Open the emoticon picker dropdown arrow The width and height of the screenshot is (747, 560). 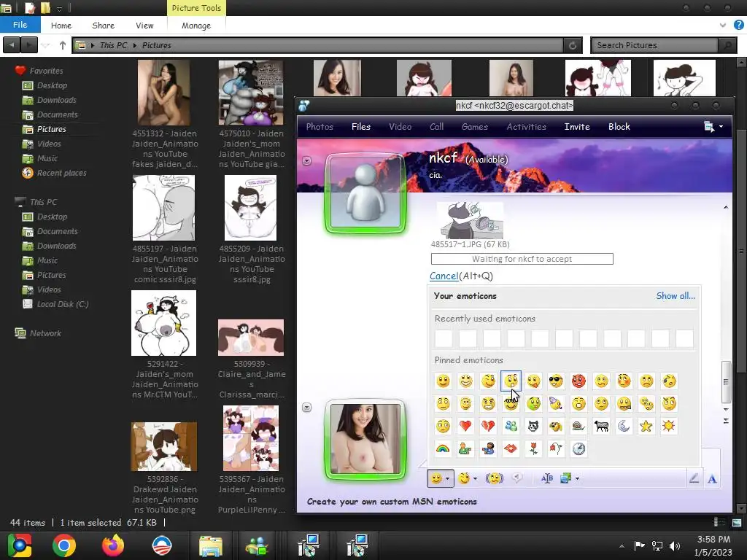447,478
